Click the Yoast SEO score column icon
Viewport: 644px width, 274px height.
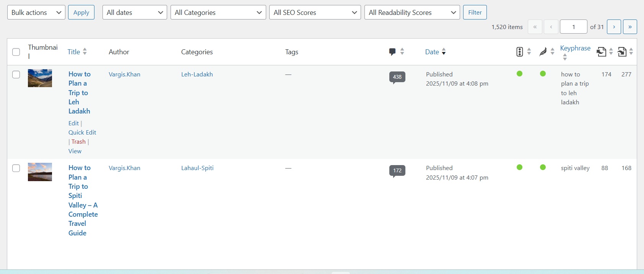click(519, 52)
